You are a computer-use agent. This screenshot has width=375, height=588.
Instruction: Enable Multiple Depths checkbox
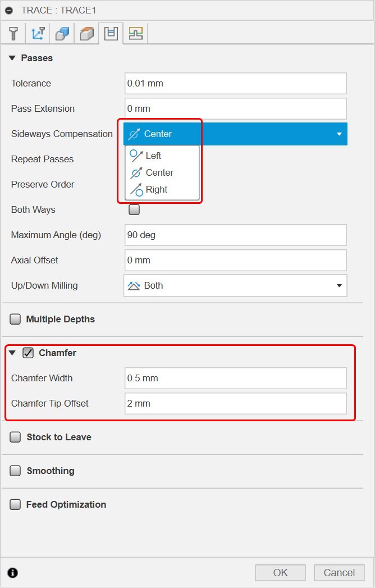point(15,320)
